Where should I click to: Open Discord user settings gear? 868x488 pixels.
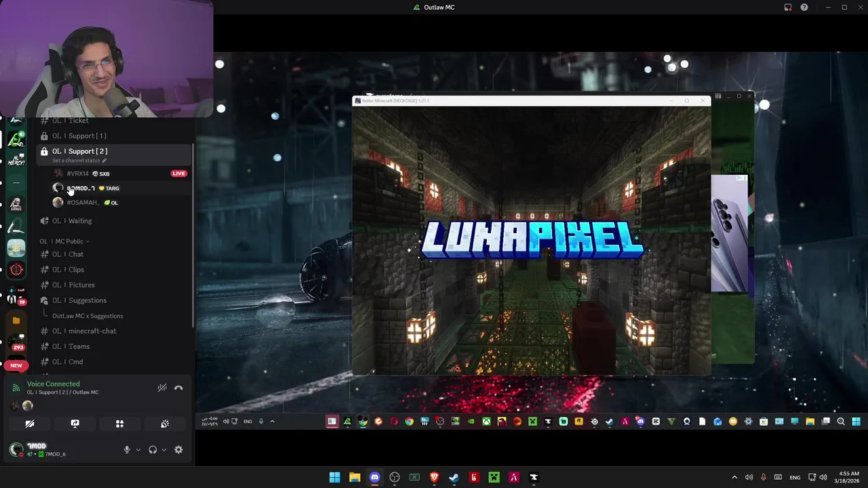[x=178, y=450]
